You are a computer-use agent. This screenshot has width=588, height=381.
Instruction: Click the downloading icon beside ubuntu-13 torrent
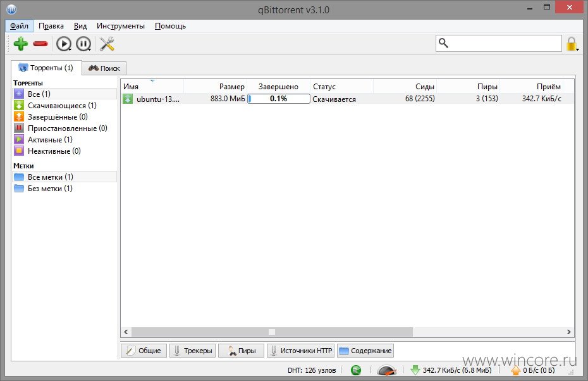128,99
